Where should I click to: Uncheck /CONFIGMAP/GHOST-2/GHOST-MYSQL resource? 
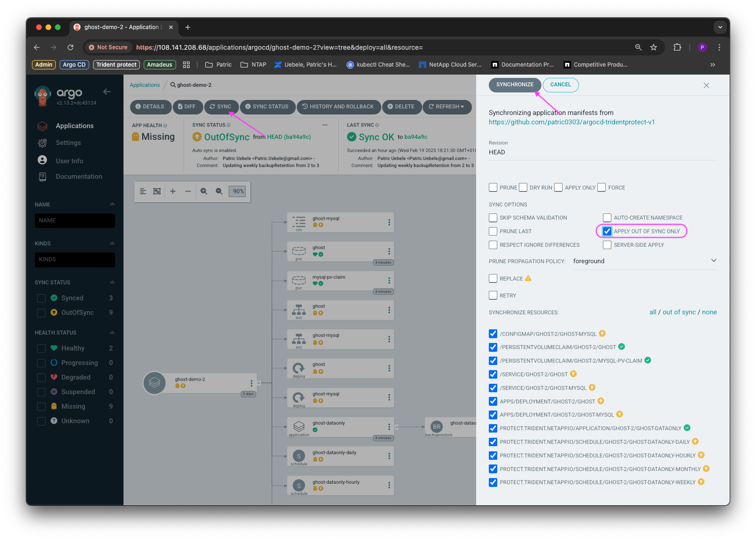click(x=493, y=334)
